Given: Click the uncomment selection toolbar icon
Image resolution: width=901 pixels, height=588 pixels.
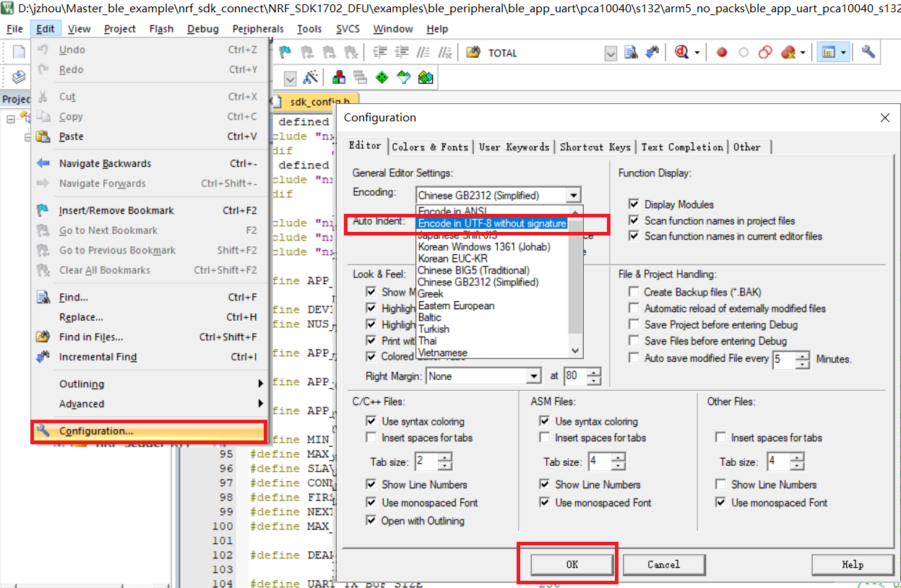Looking at the screenshot, I should (x=446, y=52).
